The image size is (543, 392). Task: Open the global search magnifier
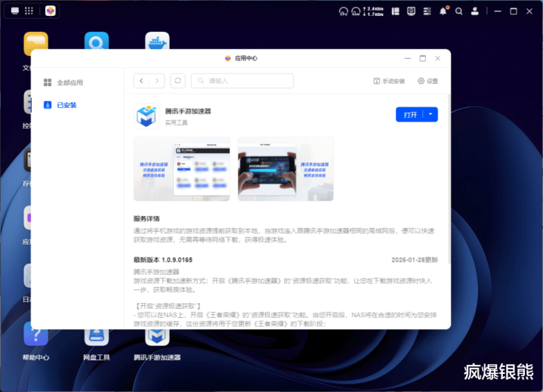coord(459,11)
